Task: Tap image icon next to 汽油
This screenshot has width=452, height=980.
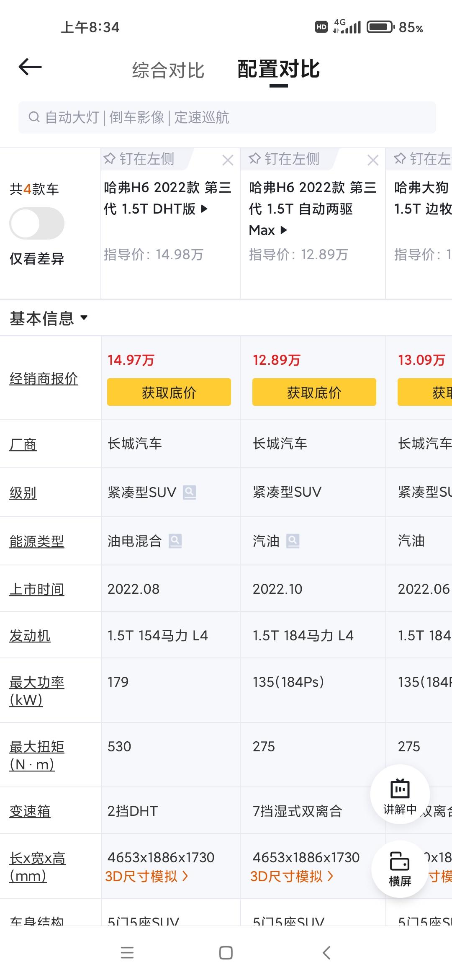Action: [293, 541]
